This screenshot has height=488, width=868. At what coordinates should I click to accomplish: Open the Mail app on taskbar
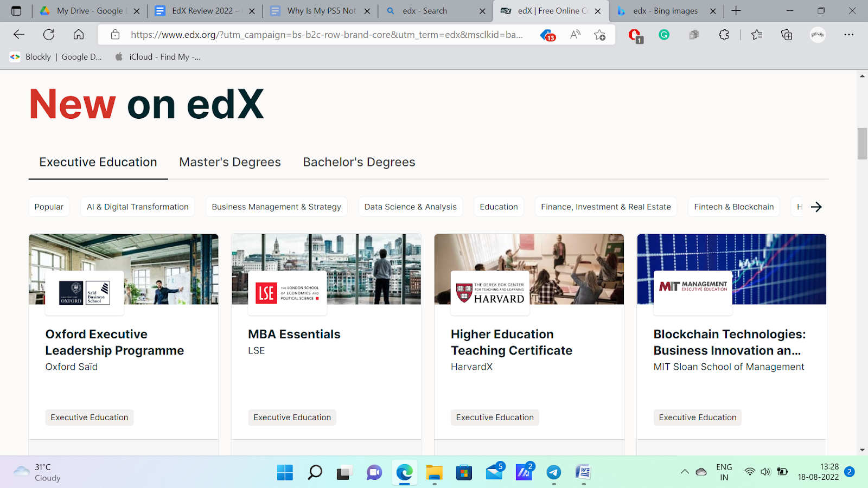pos(494,472)
